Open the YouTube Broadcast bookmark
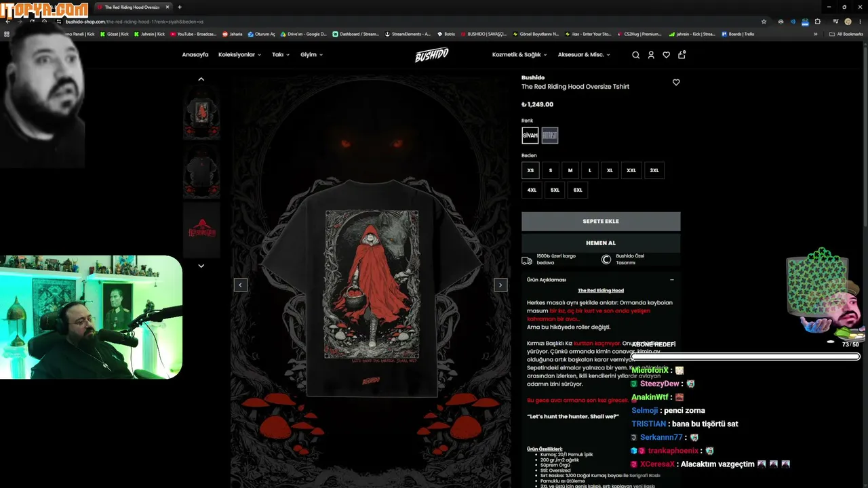This screenshot has height=488, width=868. (193, 34)
